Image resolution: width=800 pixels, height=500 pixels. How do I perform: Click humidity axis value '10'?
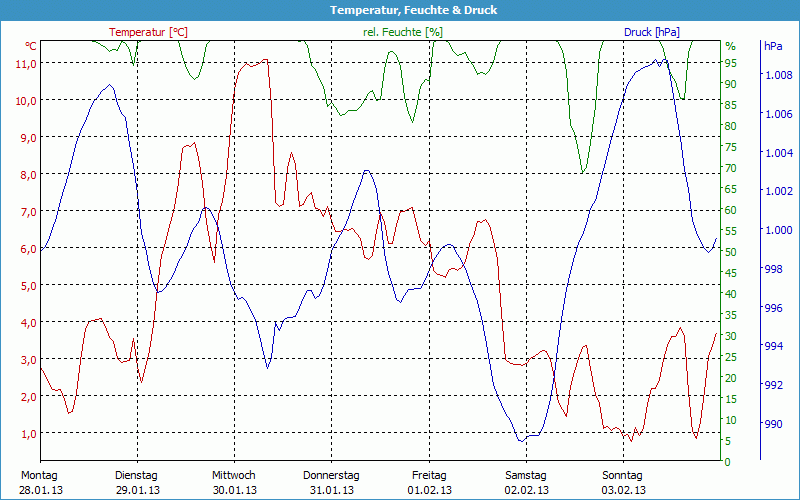731,420
